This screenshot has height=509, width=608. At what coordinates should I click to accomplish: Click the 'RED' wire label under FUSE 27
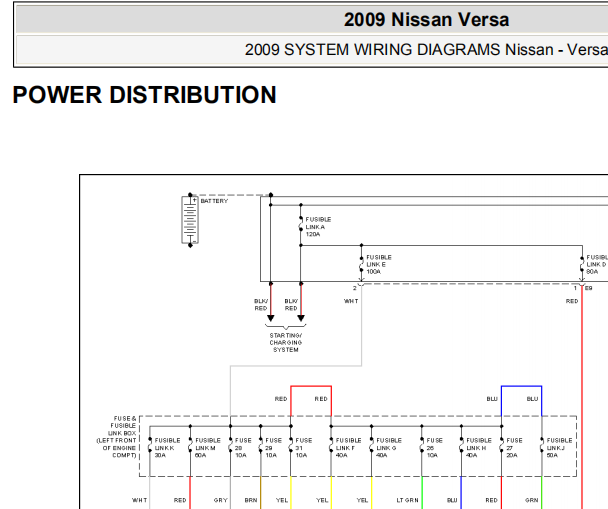(491, 500)
